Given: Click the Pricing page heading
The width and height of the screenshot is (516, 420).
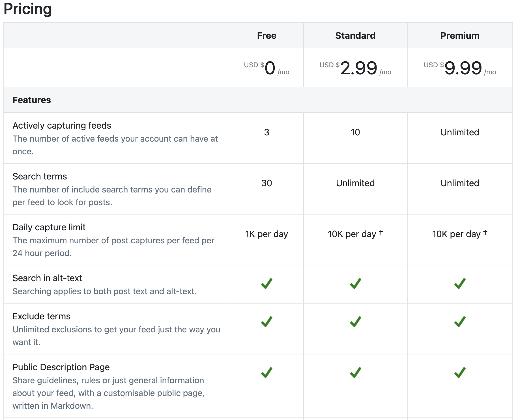Looking at the screenshot, I should (28, 9).
